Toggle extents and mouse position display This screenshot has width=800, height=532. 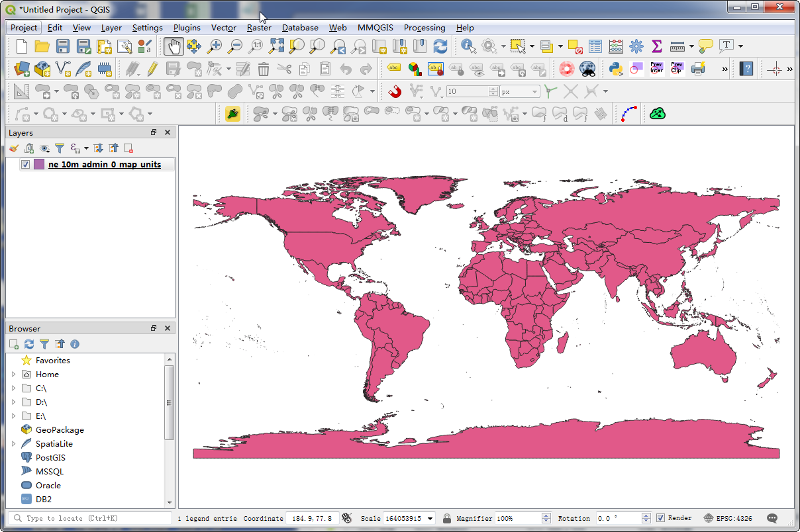(x=346, y=518)
